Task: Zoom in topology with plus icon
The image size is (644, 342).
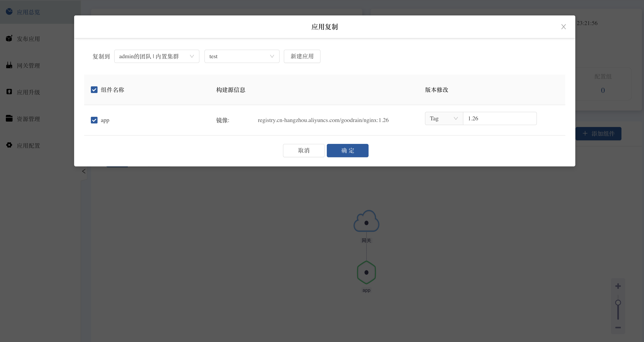Action: click(x=618, y=286)
